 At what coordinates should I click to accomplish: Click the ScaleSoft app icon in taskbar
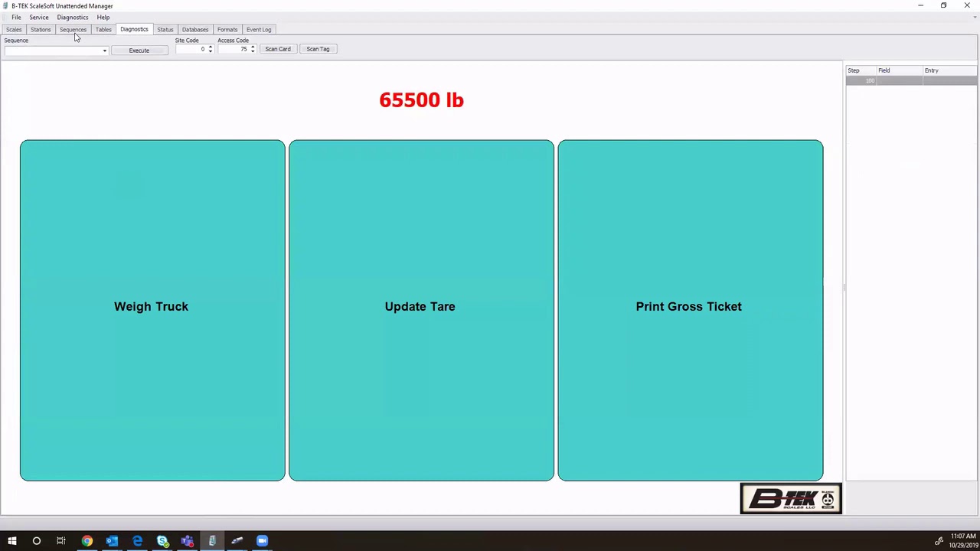(x=212, y=541)
